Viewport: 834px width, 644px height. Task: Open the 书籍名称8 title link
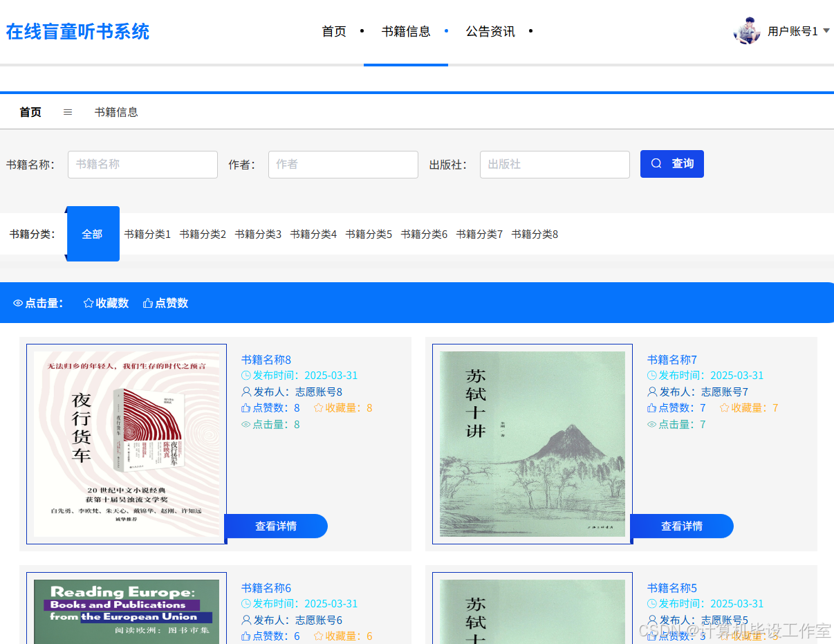pyautogui.click(x=266, y=360)
